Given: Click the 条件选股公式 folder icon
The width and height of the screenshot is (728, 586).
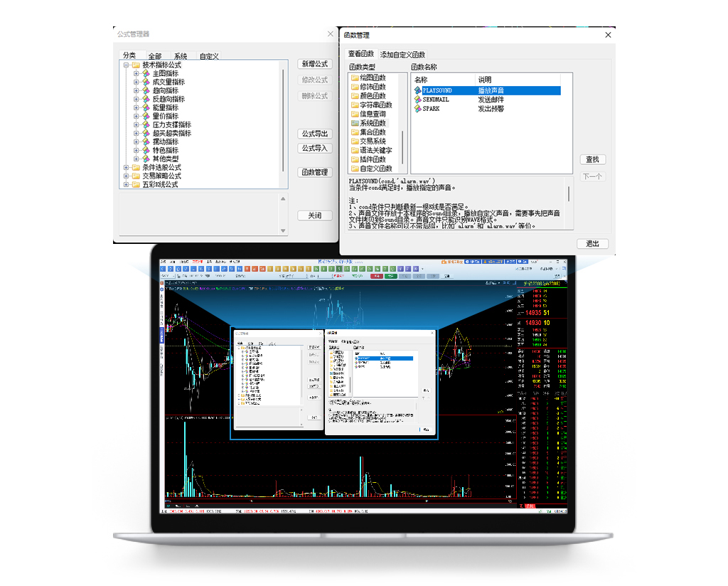Looking at the screenshot, I should tap(136, 167).
